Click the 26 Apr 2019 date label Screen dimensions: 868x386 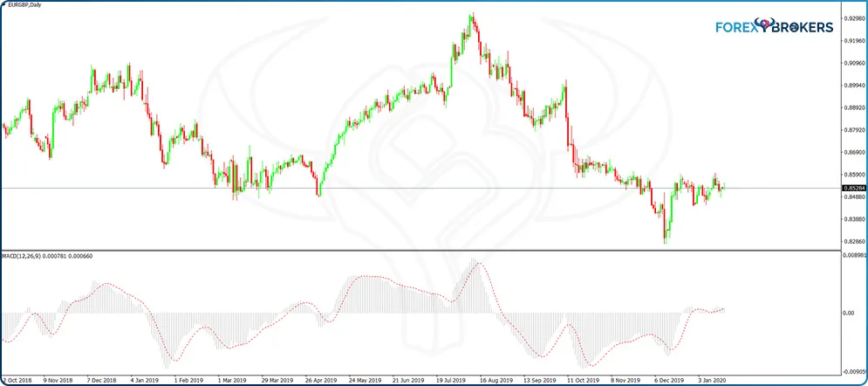click(x=319, y=381)
